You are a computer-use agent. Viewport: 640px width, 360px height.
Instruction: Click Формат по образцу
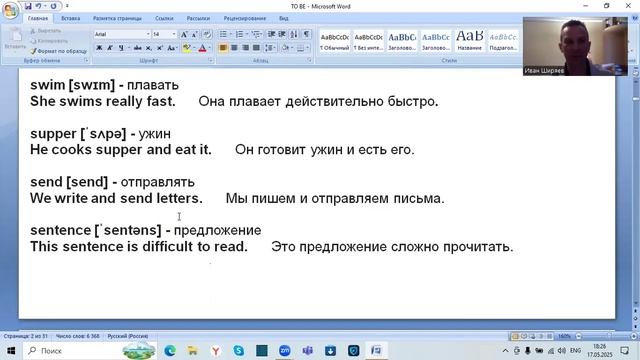coord(59,51)
